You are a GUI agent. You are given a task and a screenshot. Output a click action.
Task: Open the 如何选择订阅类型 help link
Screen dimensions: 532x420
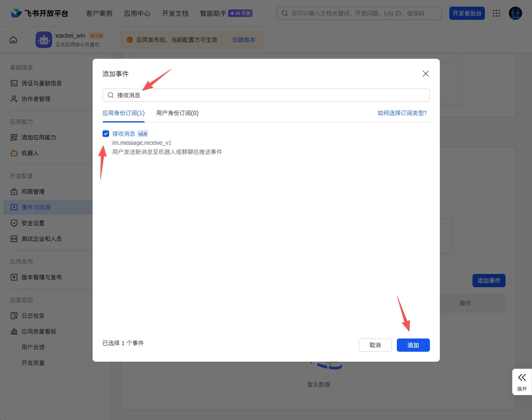[402, 113]
